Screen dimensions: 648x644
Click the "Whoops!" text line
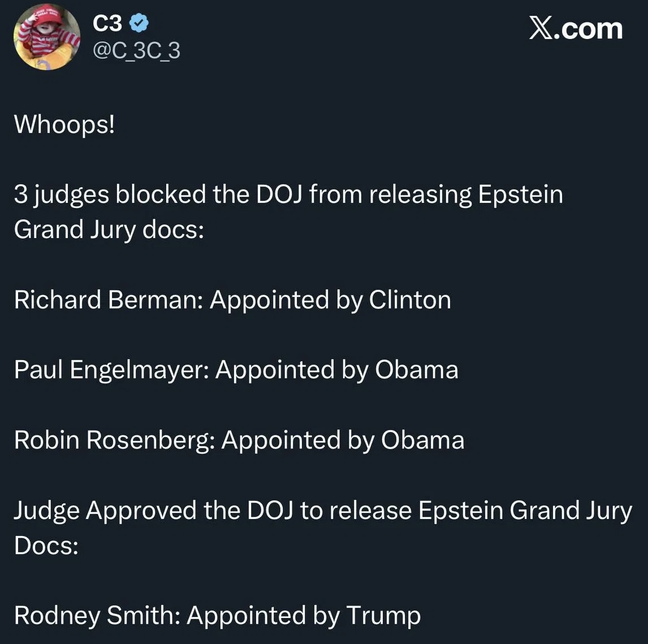[x=64, y=124]
